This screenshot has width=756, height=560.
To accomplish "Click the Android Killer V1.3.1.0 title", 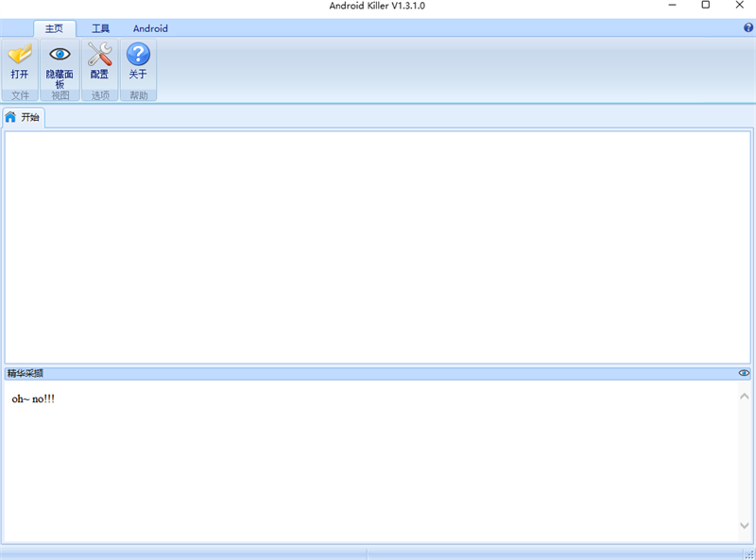I will click(377, 6).
